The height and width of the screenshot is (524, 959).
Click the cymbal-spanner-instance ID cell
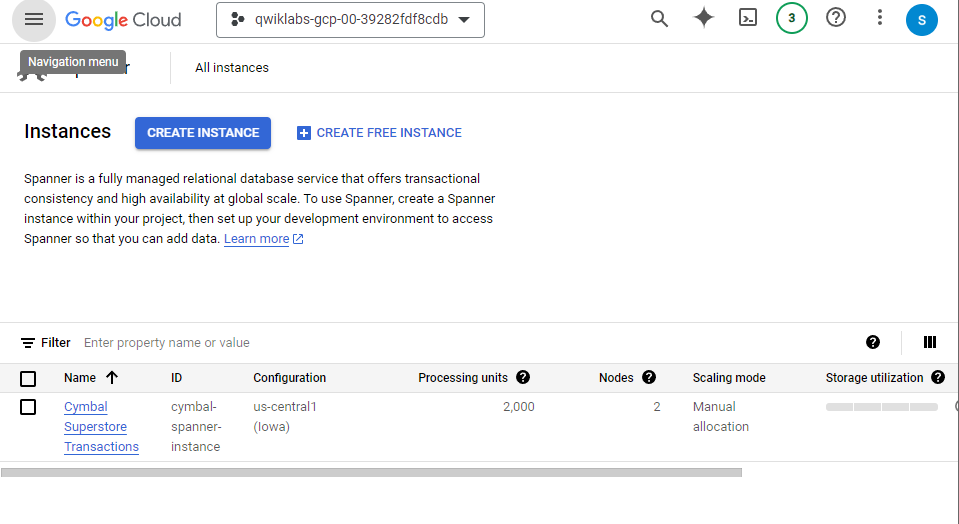coord(196,427)
